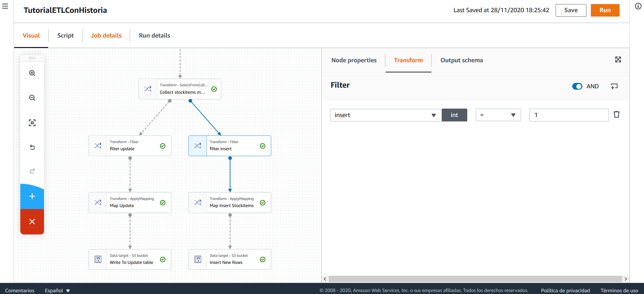Open the Node properties tab
This screenshot has height=294, width=644.
[x=354, y=60]
